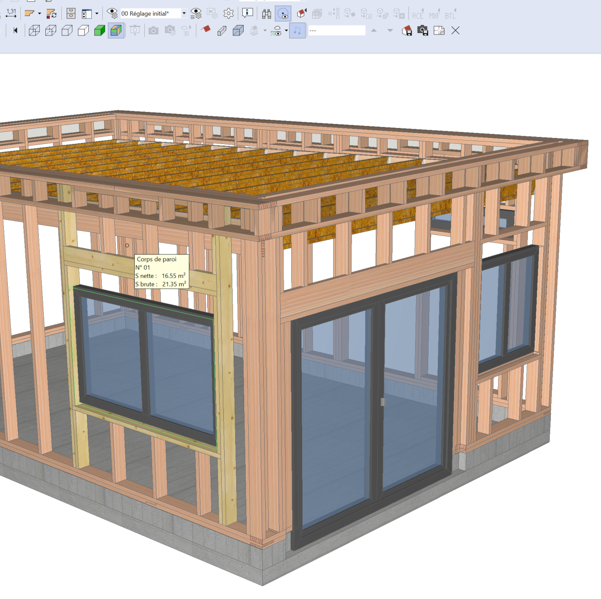Toggle the highlighted colored cube shading mode
The width and height of the screenshot is (601, 599).
coord(116,31)
